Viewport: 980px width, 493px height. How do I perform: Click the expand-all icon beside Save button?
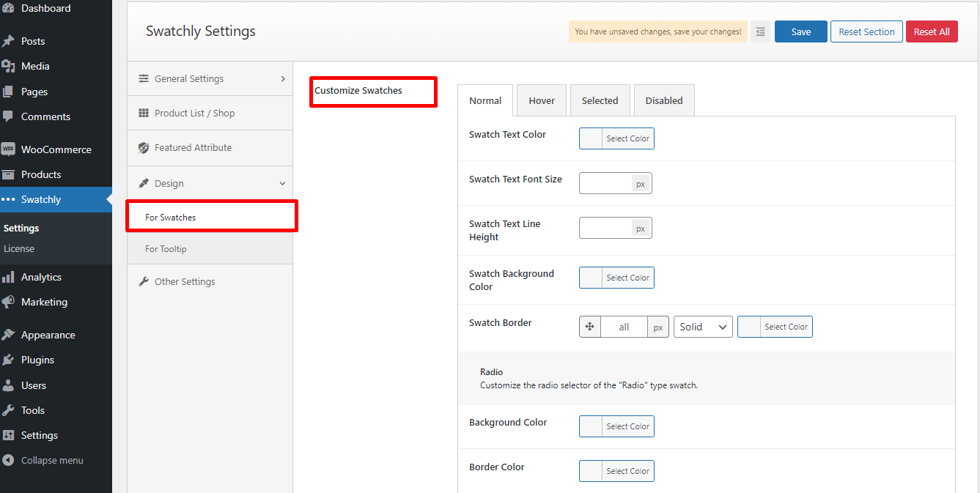click(x=761, y=31)
